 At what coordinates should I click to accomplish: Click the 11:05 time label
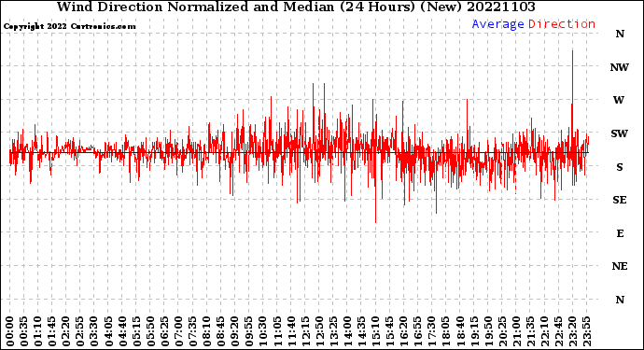click(277, 331)
